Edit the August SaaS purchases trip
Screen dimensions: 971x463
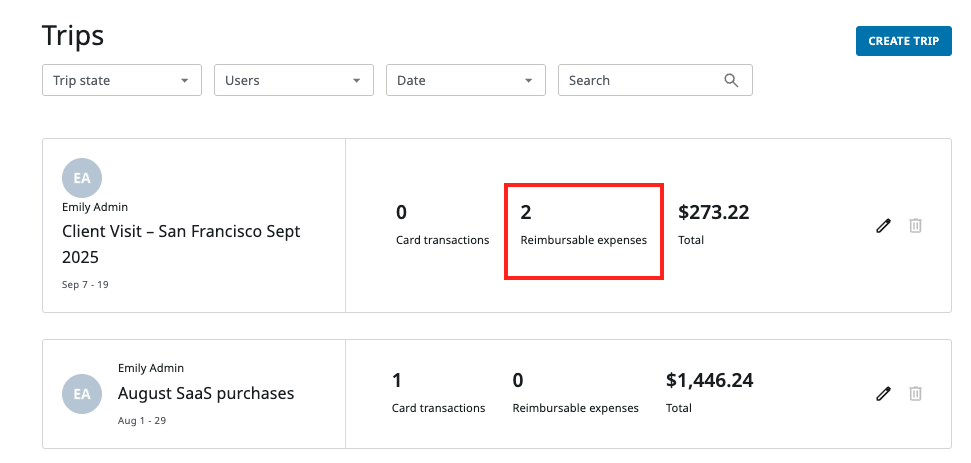point(883,394)
